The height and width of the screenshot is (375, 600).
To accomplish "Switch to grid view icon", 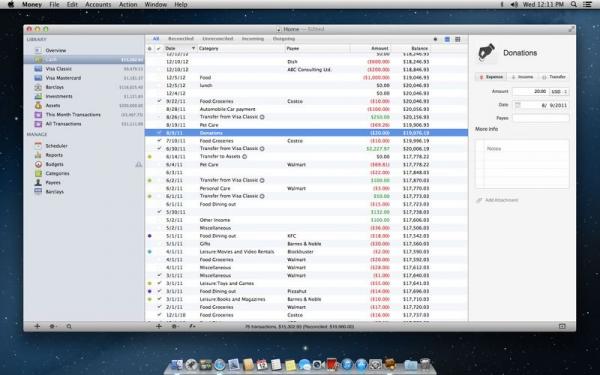I will click(x=458, y=39).
